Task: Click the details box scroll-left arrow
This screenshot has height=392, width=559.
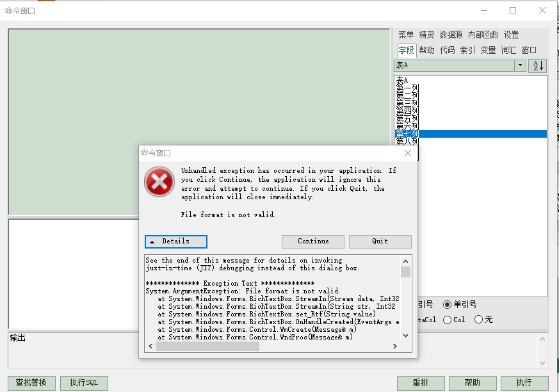Action: click(x=150, y=346)
